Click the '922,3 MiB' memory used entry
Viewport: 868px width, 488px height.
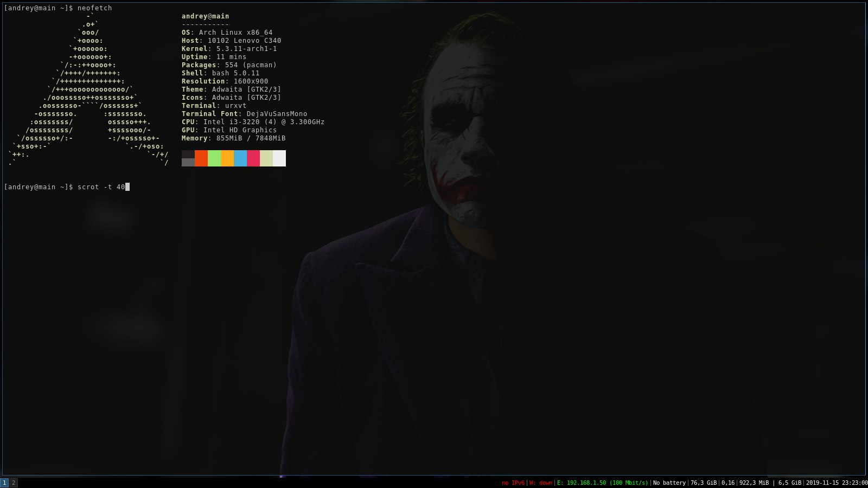pyautogui.click(x=754, y=483)
